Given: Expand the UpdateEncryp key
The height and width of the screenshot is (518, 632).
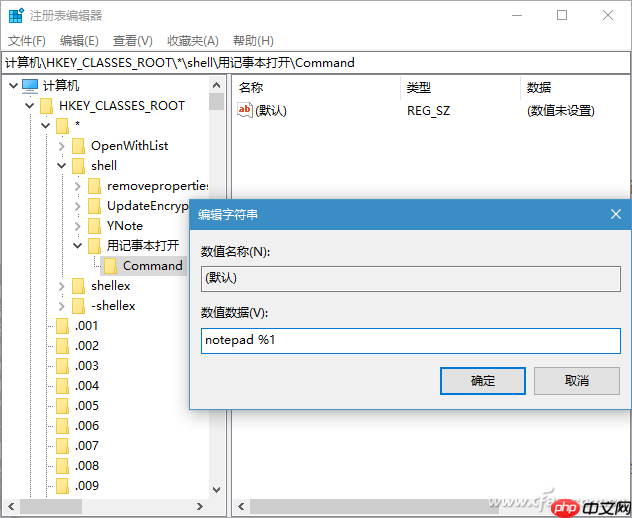Looking at the screenshot, I should tap(78, 206).
